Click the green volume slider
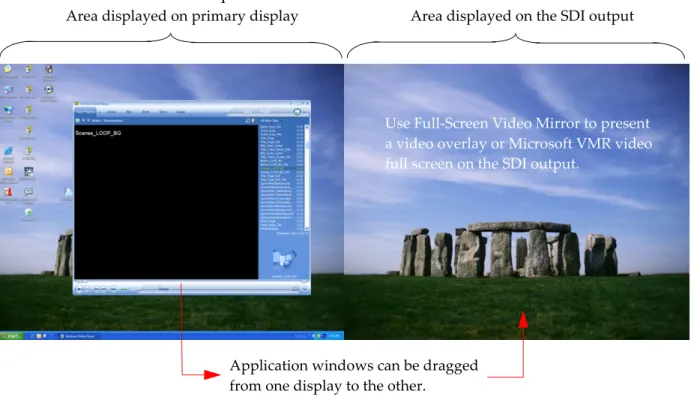 pyautogui.click(x=123, y=289)
